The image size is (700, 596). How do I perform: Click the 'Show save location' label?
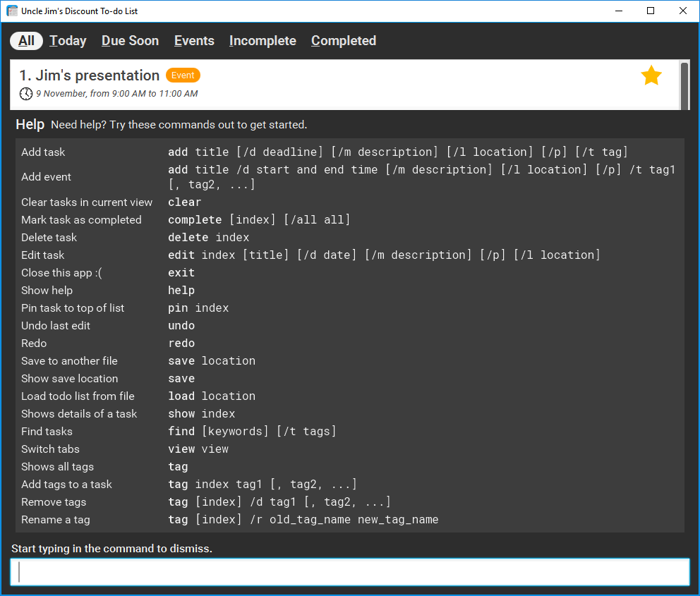70,378
